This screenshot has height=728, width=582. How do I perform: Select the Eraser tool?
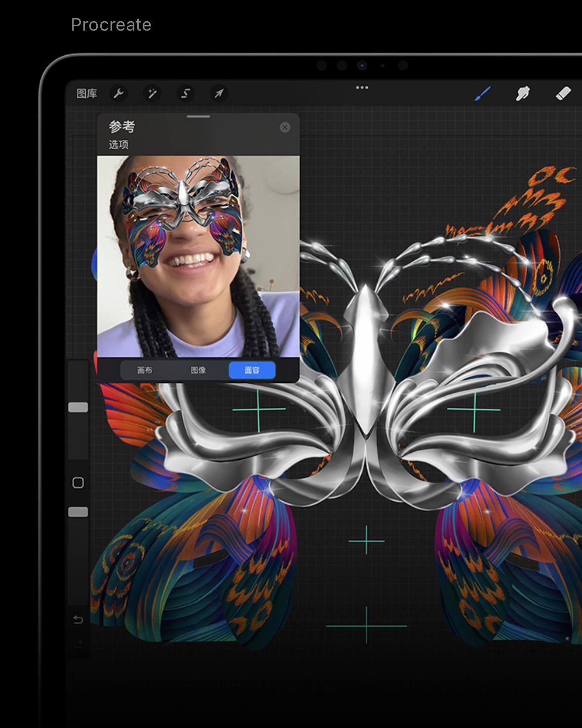point(563,93)
